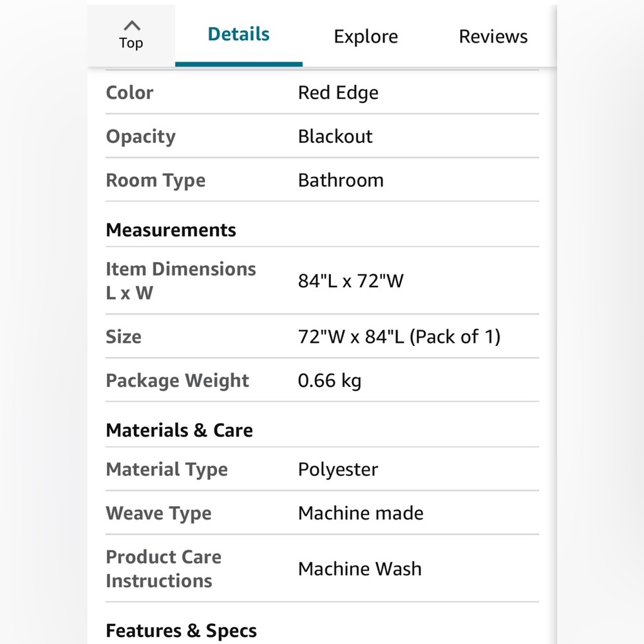Click the Features & Specs heading

pos(181,631)
